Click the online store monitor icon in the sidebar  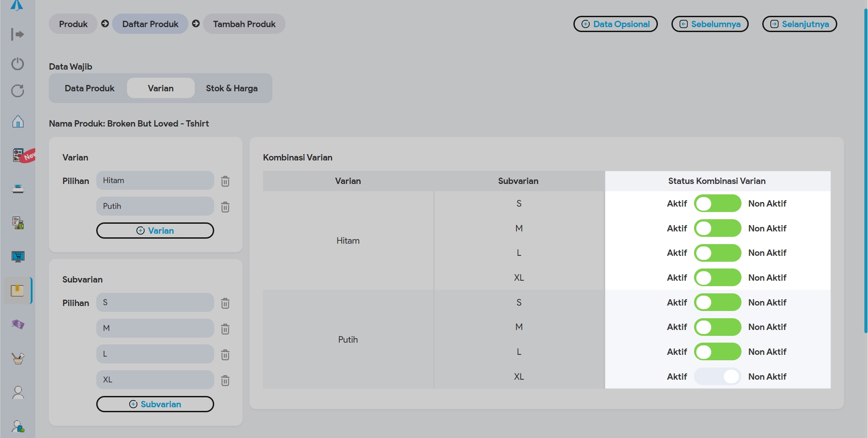pos(18,256)
